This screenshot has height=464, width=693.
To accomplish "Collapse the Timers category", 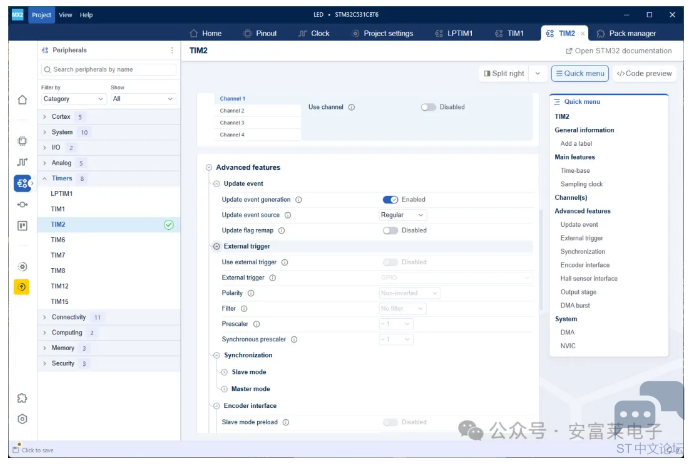I will (45, 178).
